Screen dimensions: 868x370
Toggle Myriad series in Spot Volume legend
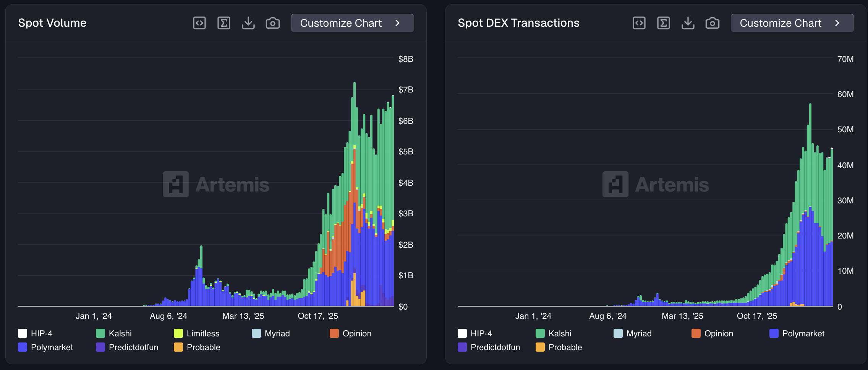pyautogui.click(x=271, y=333)
